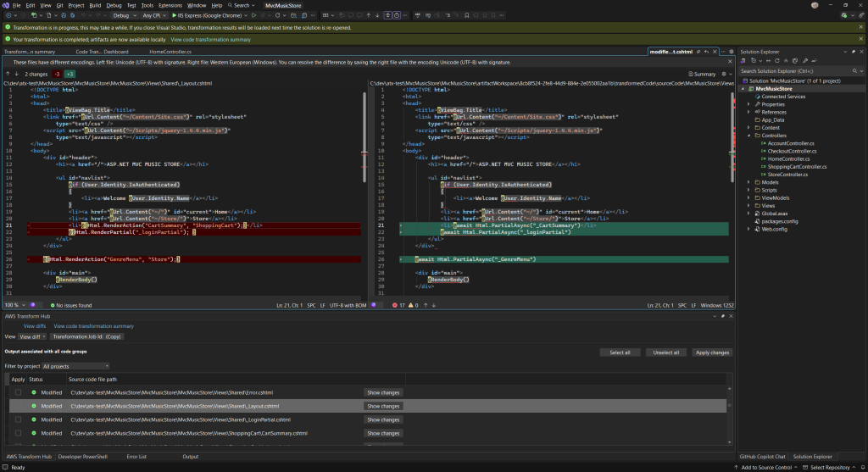Go to previous difference arrow in diff header
Viewport: 868px width, 472px height.
point(8,74)
